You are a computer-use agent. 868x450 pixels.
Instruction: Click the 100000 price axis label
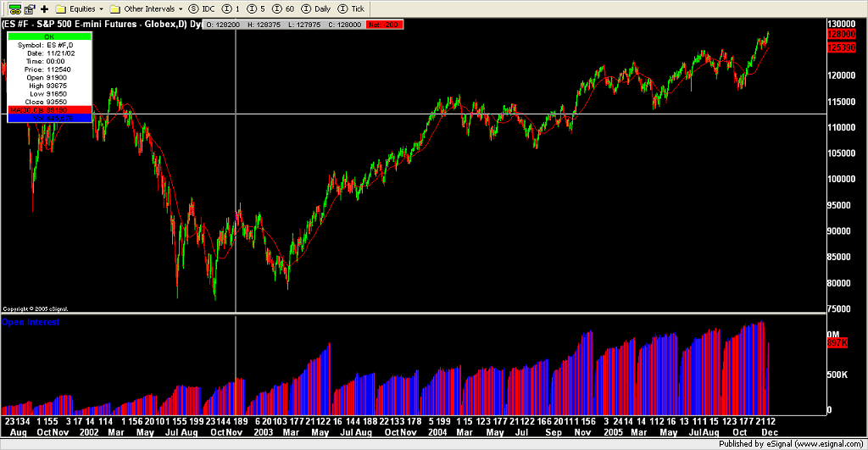coord(841,180)
